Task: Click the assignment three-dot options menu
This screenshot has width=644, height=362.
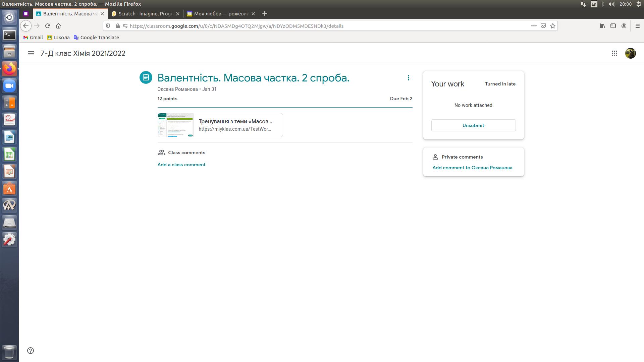Action: [408, 78]
